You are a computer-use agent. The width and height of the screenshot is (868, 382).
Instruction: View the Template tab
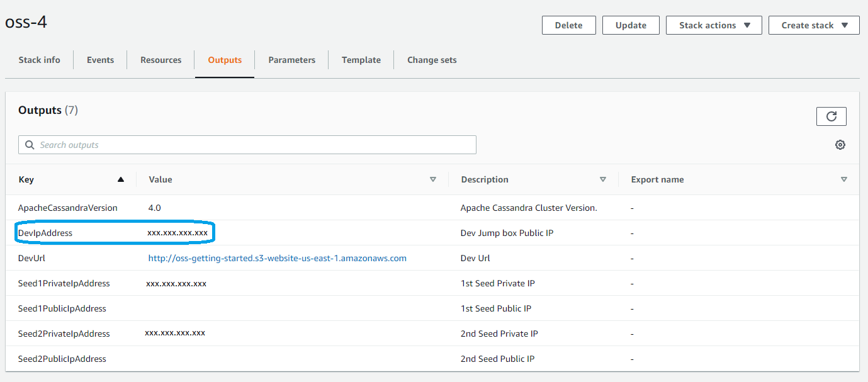[361, 60]
